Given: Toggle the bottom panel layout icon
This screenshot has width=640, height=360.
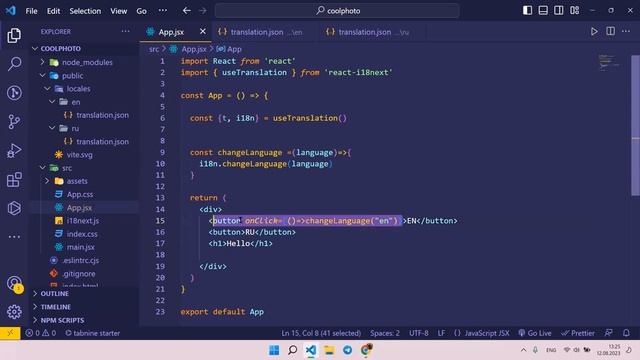Looking at the screenshot, I should [x=543, y=10].
